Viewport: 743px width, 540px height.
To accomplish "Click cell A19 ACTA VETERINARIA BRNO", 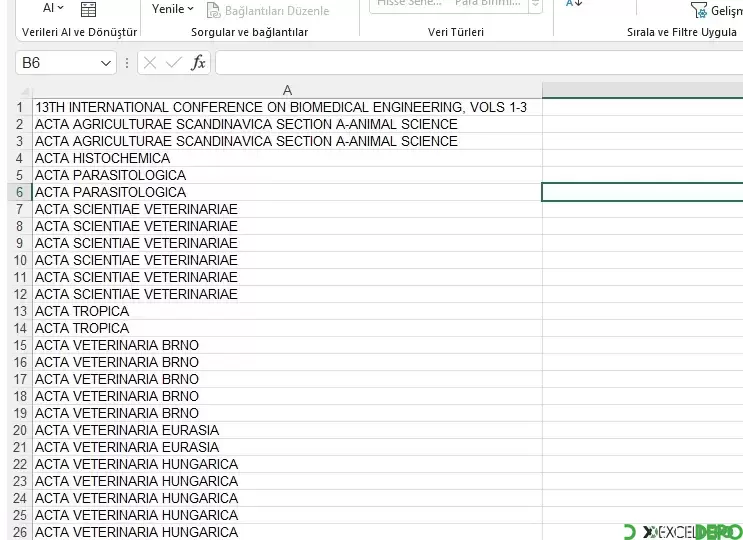I will [x=287, y=413].
